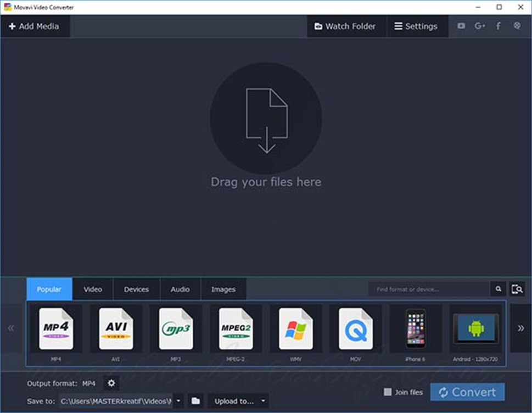The image size is (532, 413).
Task: Expand the Save to path dropdown
Action: (178, 401)
